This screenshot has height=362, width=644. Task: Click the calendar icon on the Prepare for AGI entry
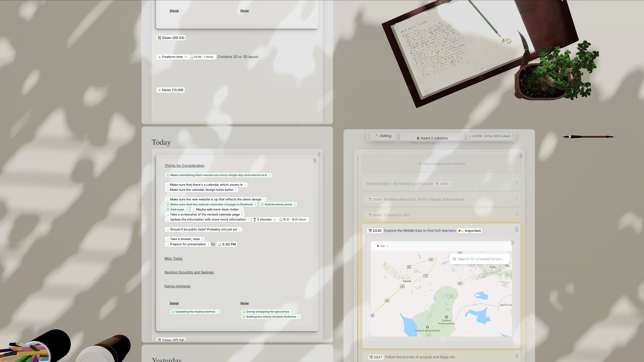[370, 215]
